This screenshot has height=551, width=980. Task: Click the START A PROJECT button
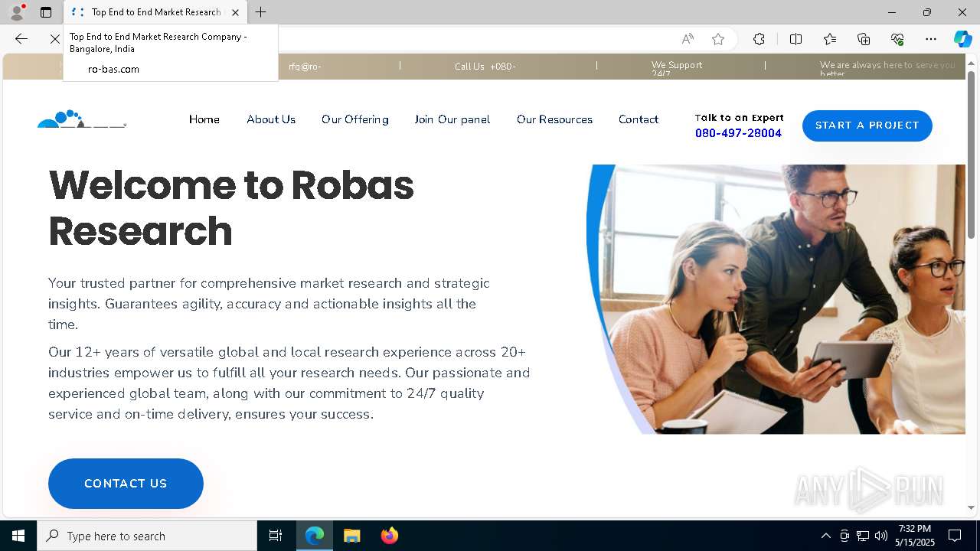tap(867, 126)
